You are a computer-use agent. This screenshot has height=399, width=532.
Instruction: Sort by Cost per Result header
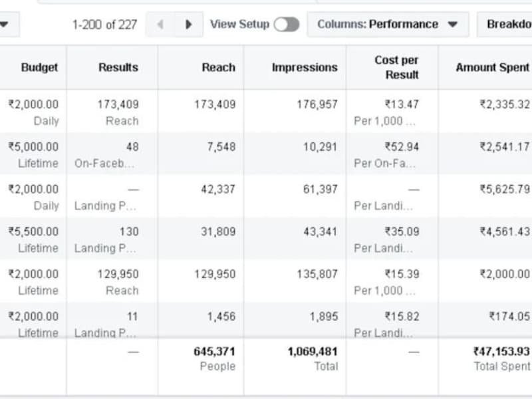pos(396,67)
